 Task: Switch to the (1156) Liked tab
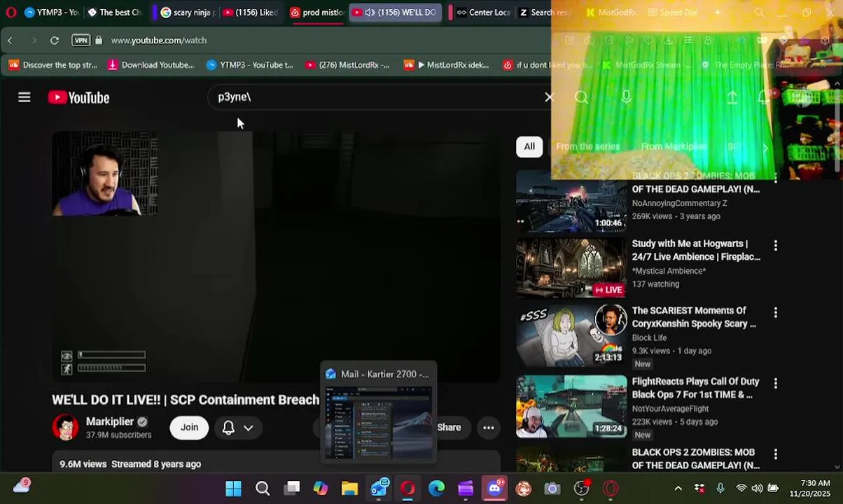coord(251,13)
